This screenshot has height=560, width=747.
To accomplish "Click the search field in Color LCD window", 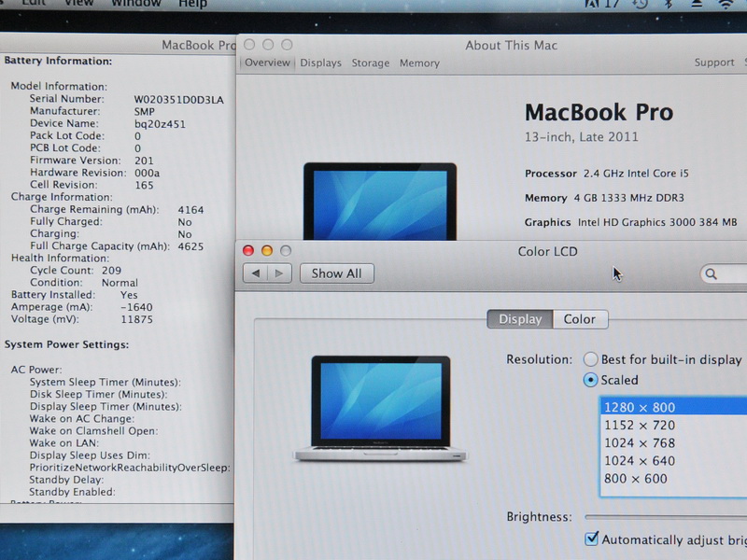I will (723, 273).
